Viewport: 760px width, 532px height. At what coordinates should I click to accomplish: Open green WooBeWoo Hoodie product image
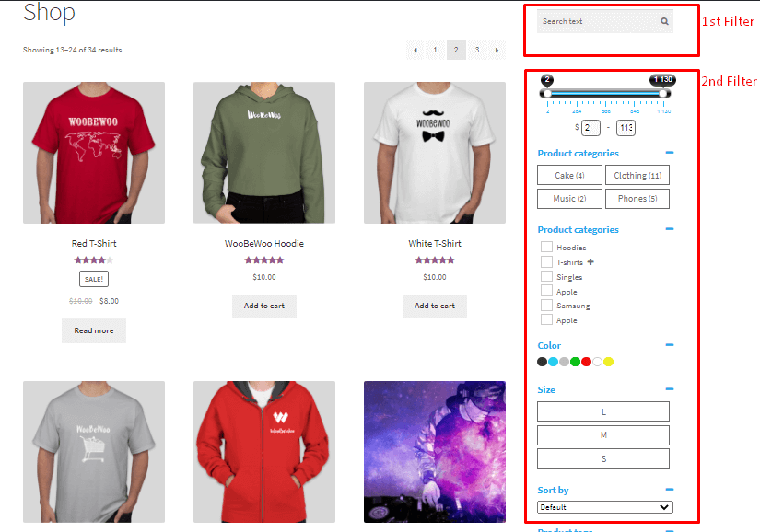point(264,153)
